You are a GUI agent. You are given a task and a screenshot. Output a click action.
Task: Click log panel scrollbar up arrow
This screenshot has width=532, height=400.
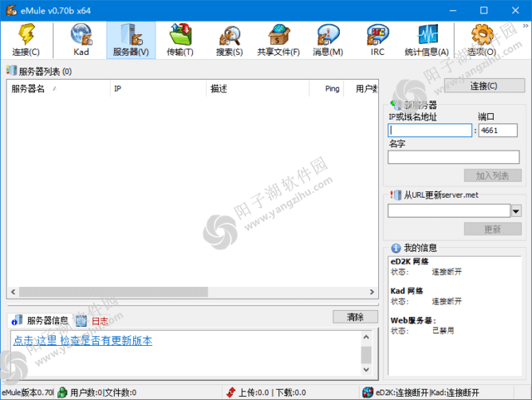[x=366, y=337]
